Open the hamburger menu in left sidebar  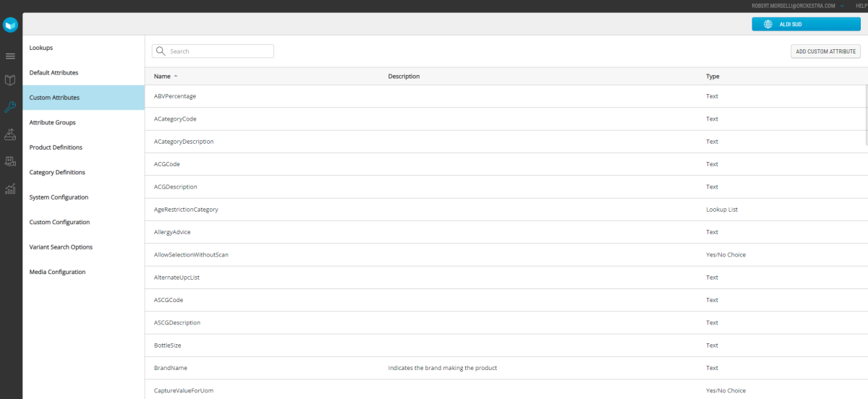click(10, 56)
